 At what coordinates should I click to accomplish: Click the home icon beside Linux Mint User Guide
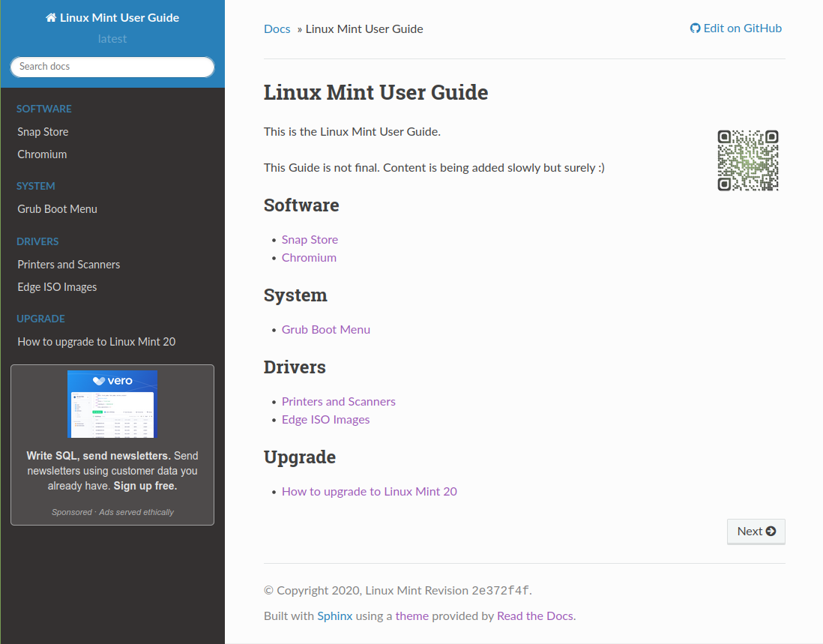[x=51, y=18]
